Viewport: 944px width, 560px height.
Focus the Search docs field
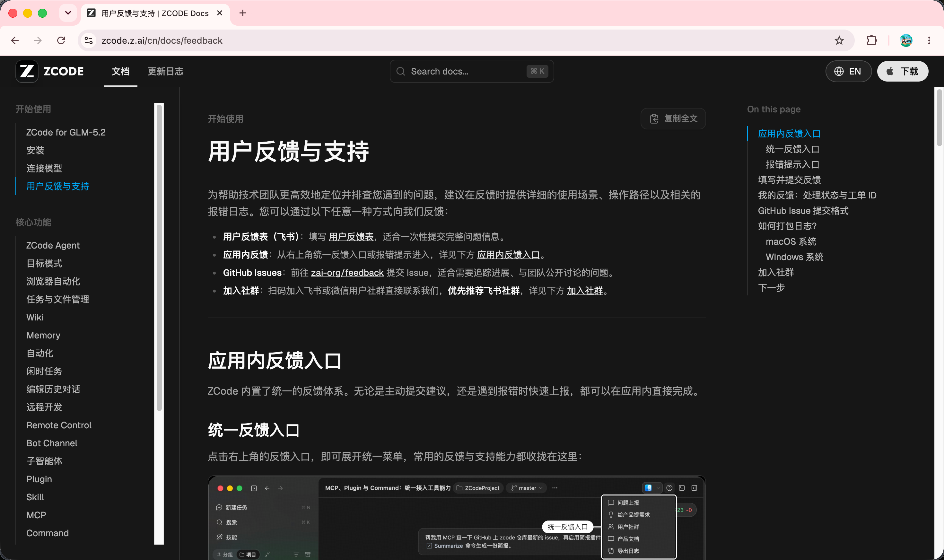pos(472,71)
